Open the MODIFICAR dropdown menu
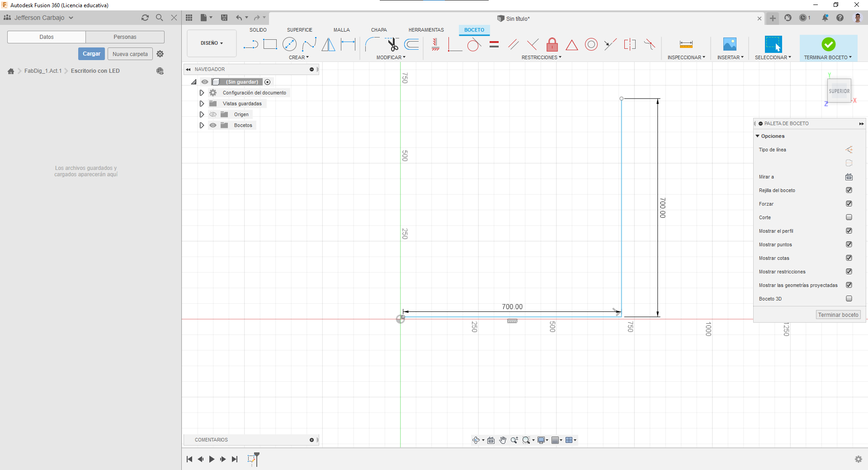 (x=391, y=57)
